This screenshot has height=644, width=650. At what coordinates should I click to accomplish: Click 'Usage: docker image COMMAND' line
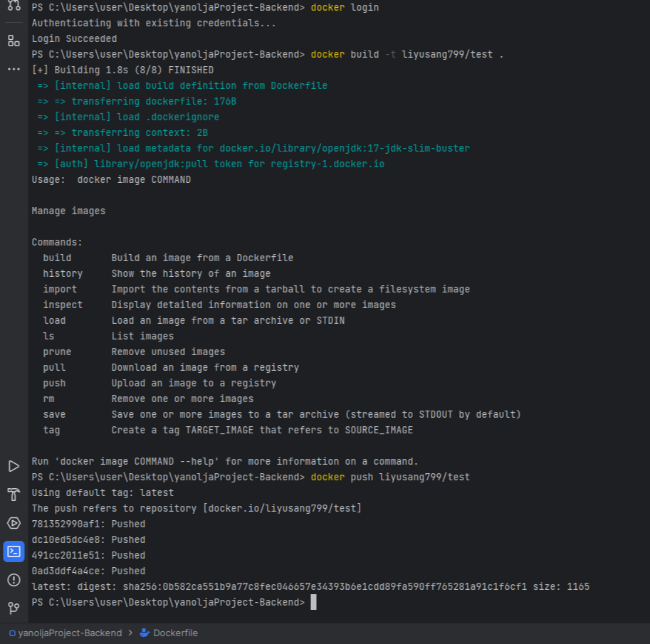click(111, 180)
